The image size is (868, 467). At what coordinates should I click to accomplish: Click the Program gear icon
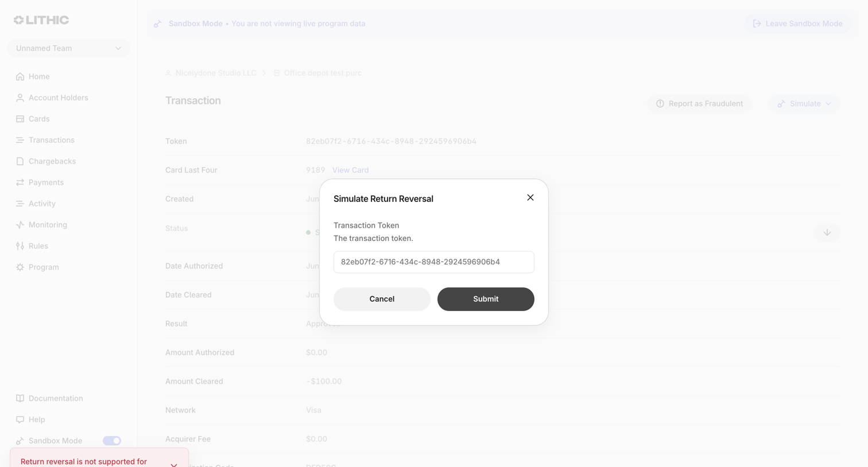(20, 267)
